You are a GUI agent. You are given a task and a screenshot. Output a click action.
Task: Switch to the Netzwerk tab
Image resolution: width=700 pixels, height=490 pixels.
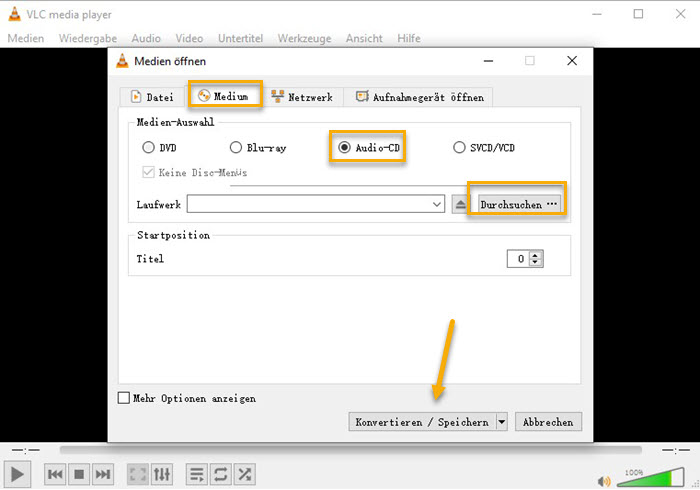pyautogui.click(x=302, y=97)
